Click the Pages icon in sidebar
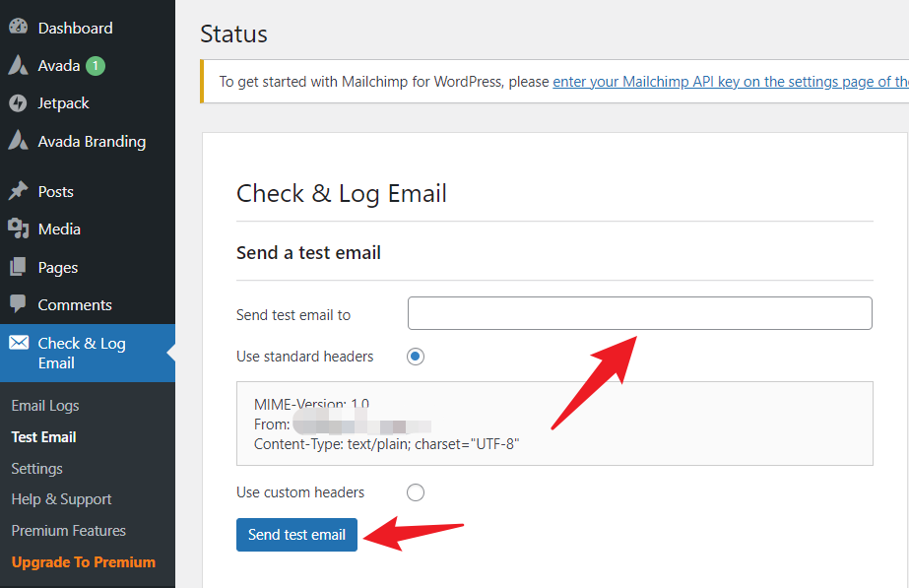 click(x=18, y=267)
